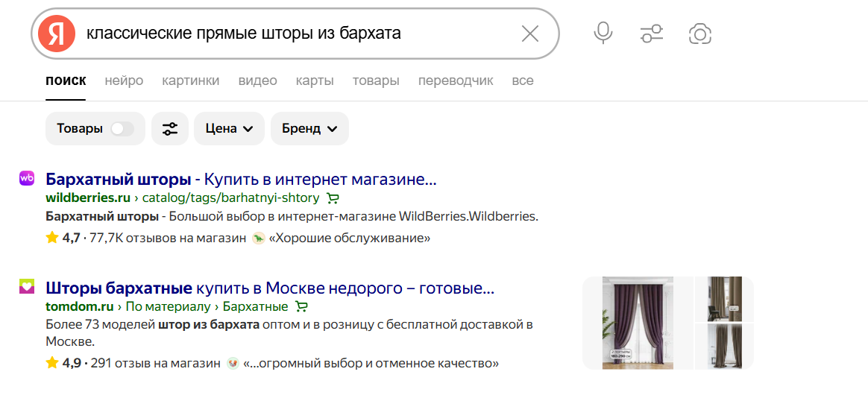Open the filters button beside Товары

[170, 129]
